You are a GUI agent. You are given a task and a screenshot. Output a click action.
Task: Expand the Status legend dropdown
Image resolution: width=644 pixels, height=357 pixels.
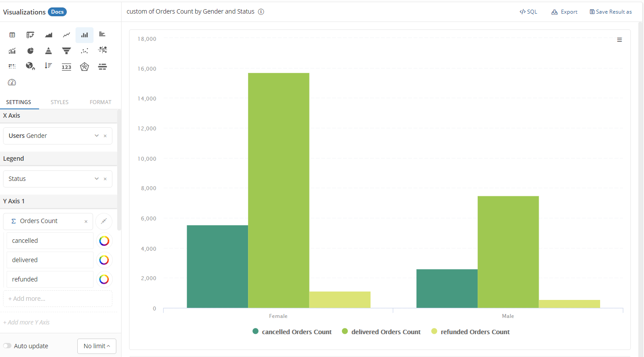(x=96, y=179)
